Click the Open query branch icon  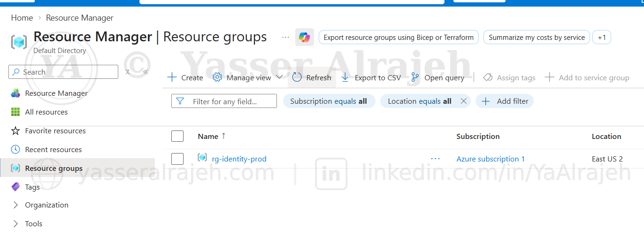415,77
